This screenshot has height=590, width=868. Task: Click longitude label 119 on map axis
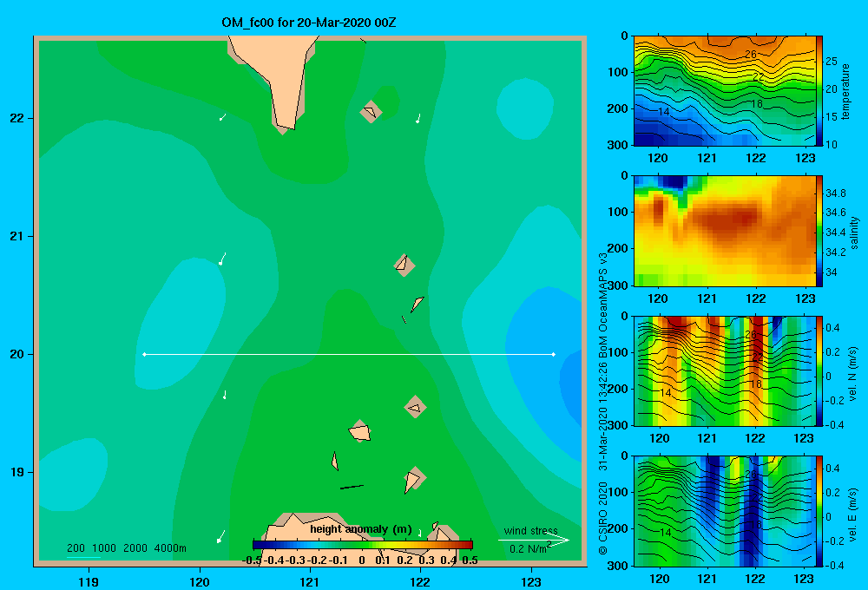tap(89, 581)
